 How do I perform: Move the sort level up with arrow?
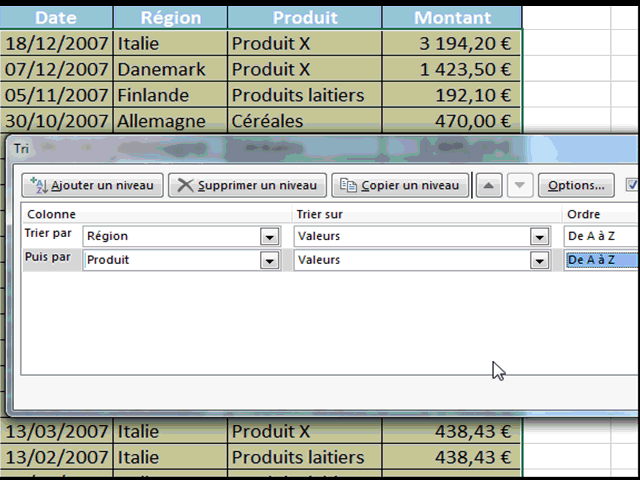point(489,185)
